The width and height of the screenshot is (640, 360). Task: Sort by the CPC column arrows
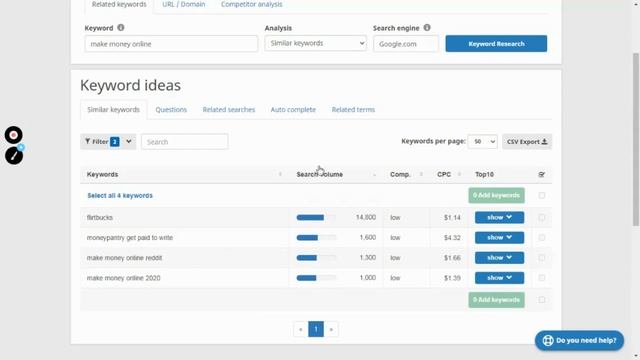tap(459, 174)
